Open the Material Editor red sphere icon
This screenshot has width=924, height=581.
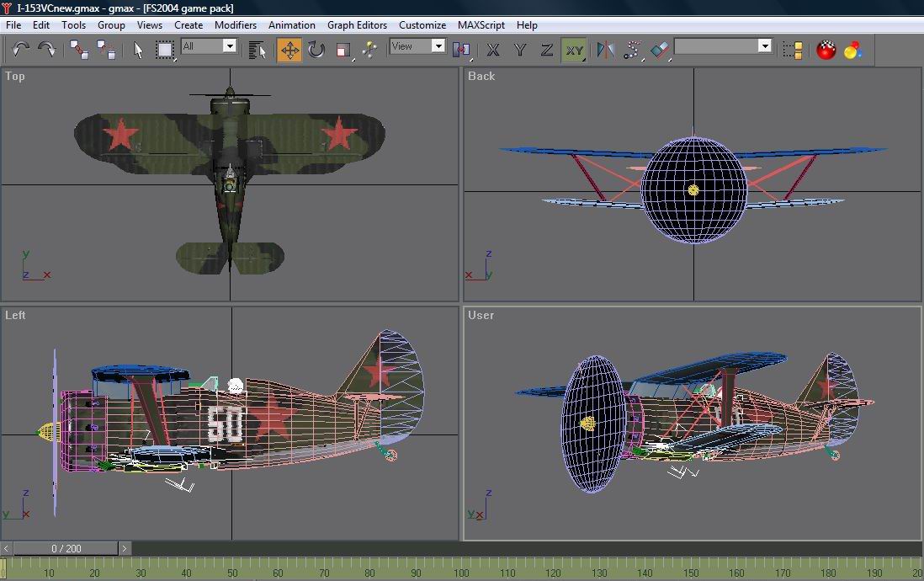click(826, 50)
